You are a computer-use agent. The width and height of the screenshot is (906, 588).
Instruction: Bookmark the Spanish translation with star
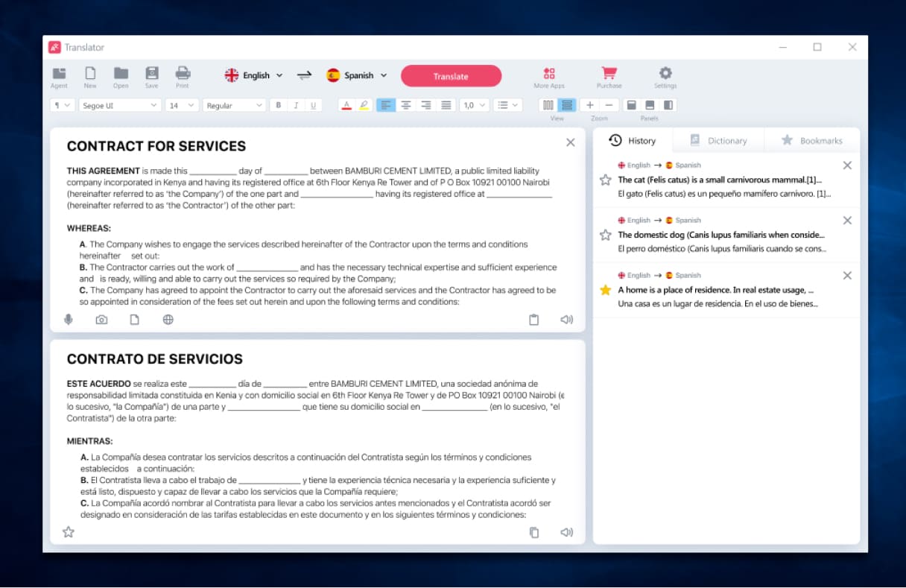[x=69, y=532]
